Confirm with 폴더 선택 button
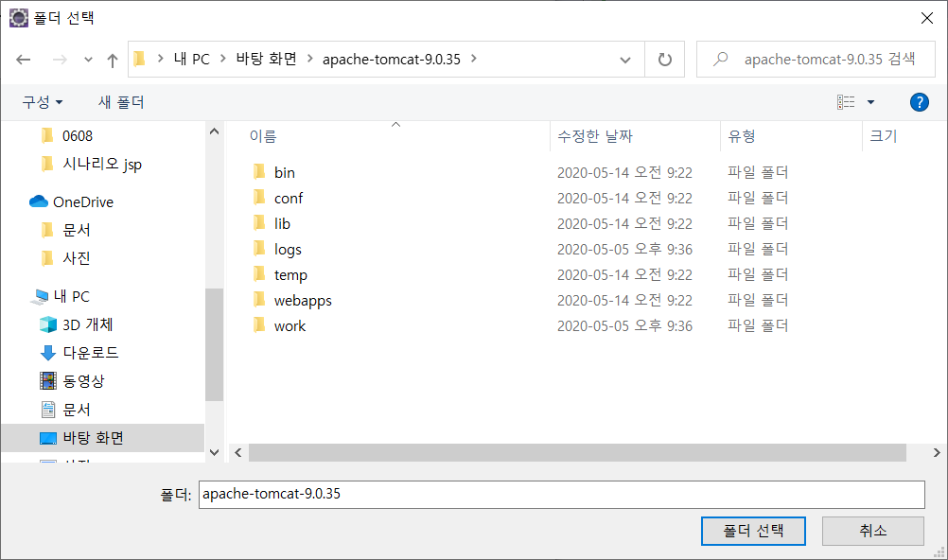 [753, 531]
